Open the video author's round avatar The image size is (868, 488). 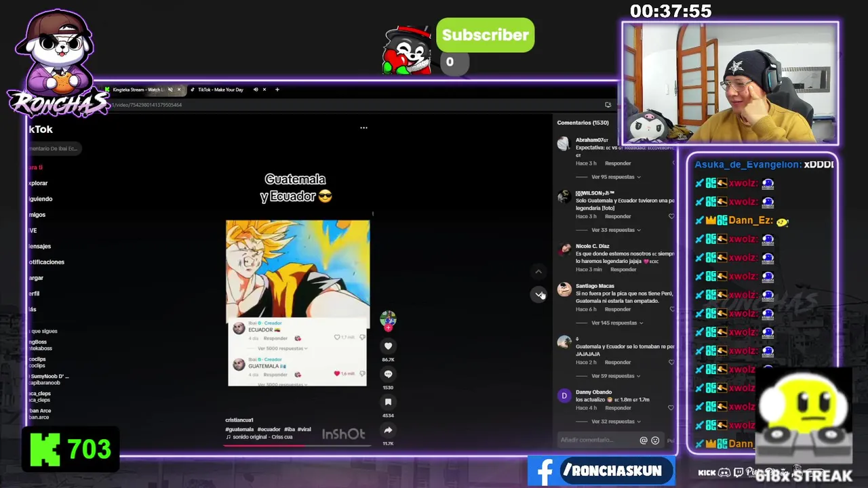[x=388, y=319]
